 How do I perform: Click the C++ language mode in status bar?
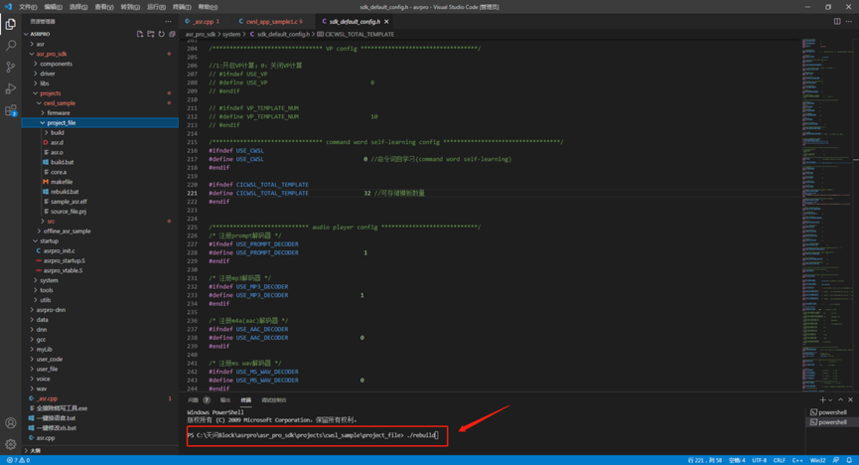pyautogui.click(x=798, y=460)
